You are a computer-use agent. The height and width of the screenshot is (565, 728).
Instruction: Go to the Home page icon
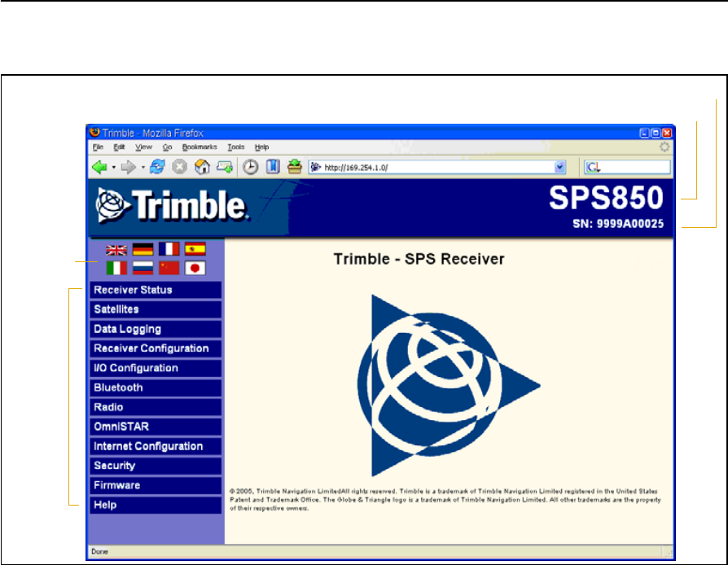point(202,167)
